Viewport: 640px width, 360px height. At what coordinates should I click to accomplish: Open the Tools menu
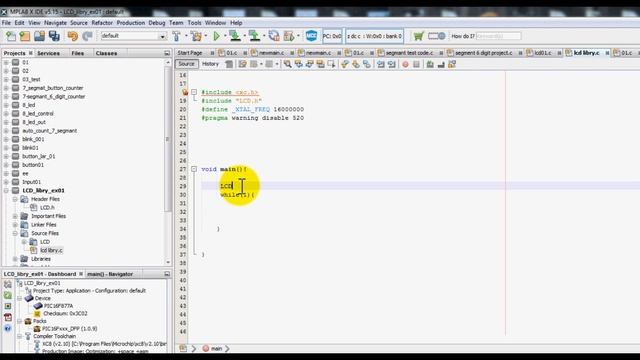(194, 23)
